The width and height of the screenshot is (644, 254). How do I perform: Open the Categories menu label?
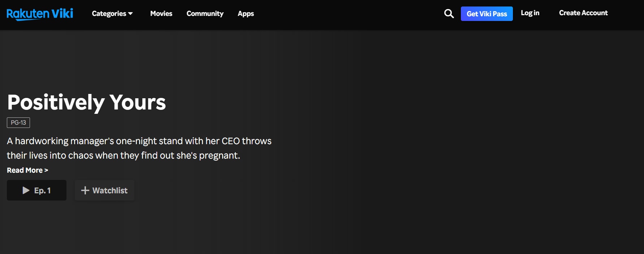click(x=109, y=14)
